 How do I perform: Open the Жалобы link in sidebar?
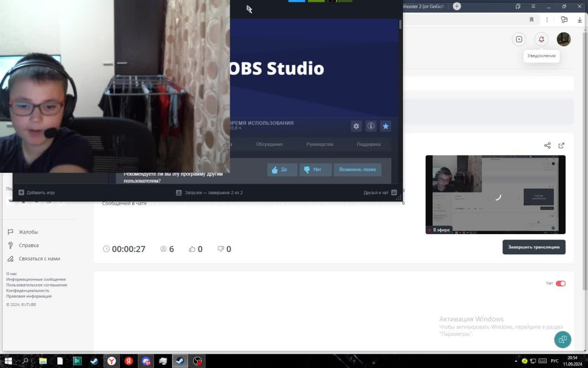(x=28, y=232)
